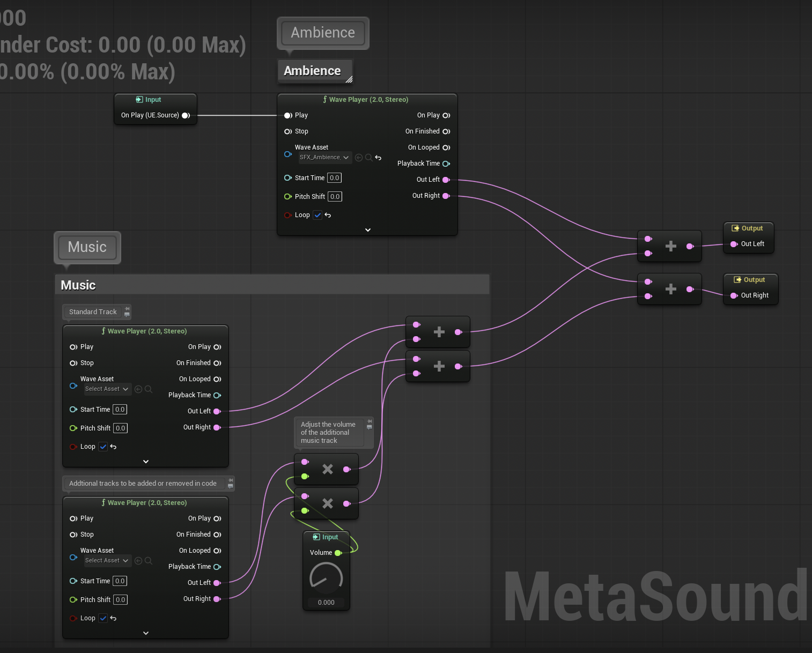Toggle Loop checkbox on Standard Track Wave Player
Screen dimensions: 812x653
click(103, 447)
